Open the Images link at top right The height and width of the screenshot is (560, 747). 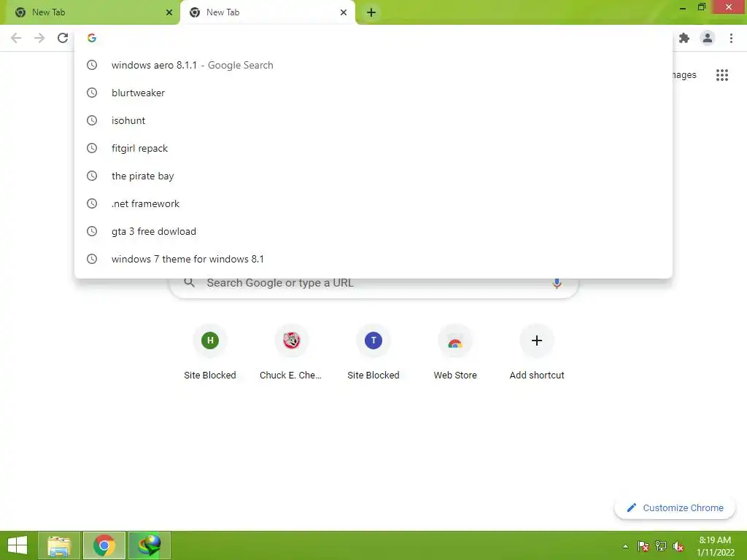(684, 75)
